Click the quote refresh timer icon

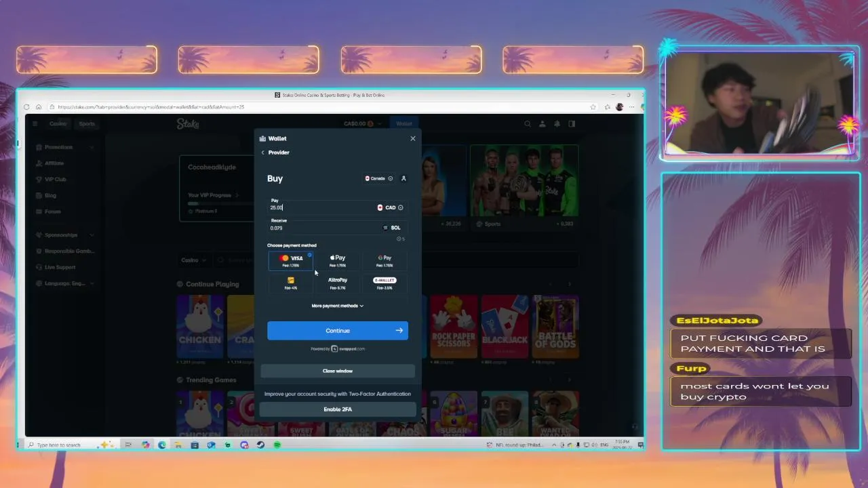click(400, 239)
